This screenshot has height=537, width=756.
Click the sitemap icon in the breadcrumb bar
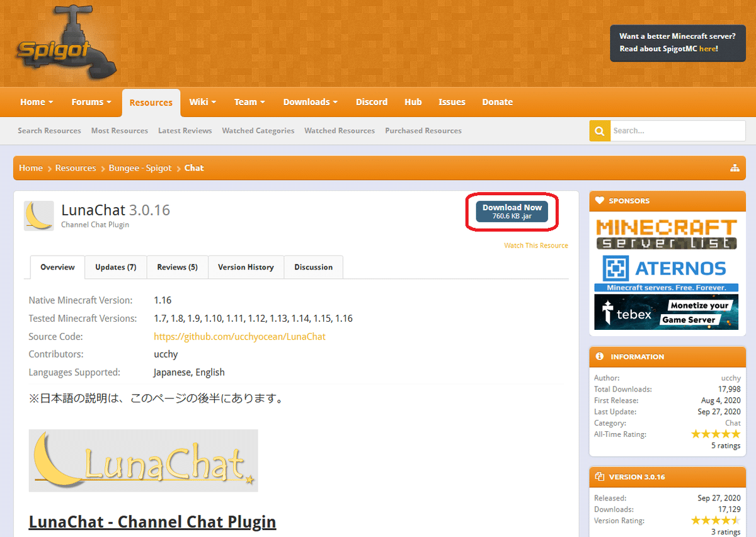(735, 167)
